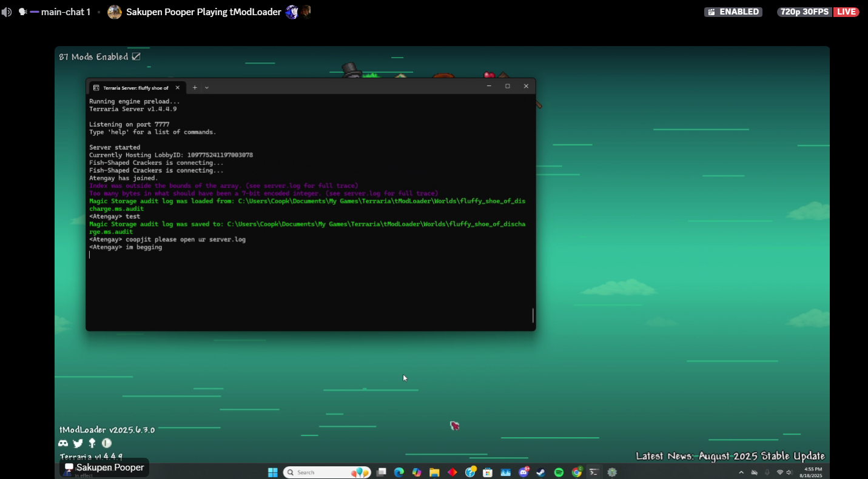
Task: Click 'Magic Storage audit log was loaded' line
Action: point(308,204)
